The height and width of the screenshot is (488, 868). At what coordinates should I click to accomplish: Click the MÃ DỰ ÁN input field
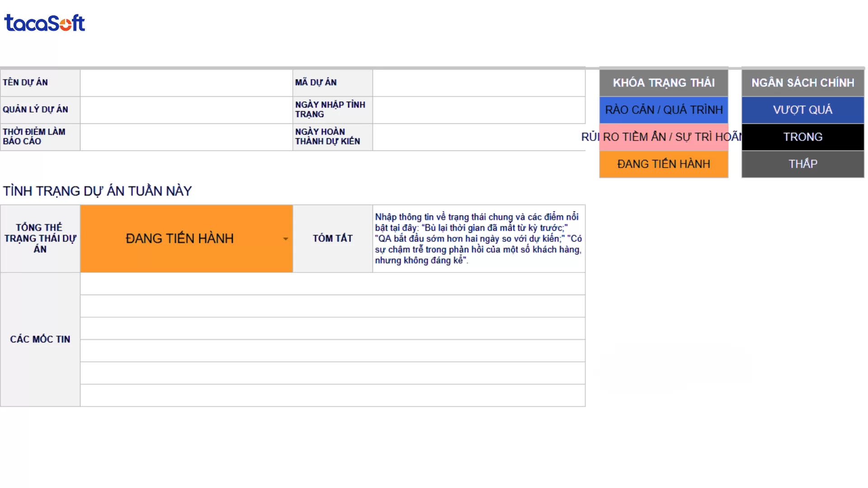(479, 83)
